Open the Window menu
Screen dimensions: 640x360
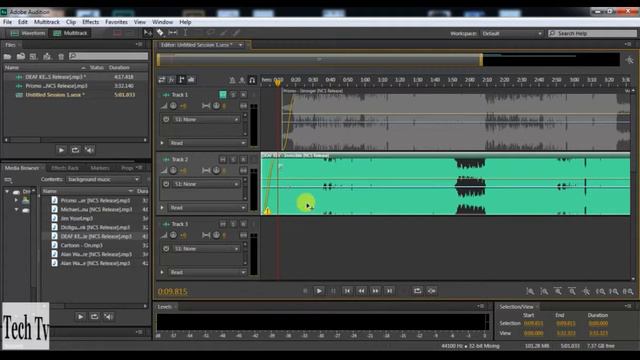click(x=162, y=22)
